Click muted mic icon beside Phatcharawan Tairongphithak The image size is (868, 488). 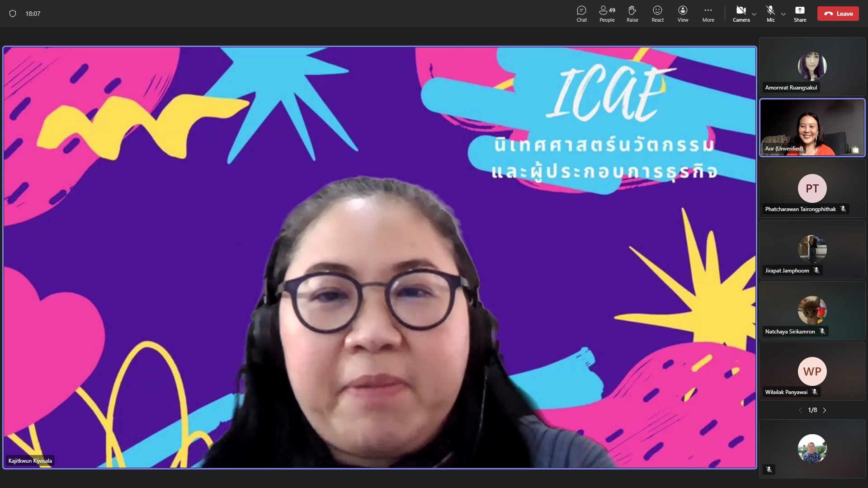(x=843, y=209)
